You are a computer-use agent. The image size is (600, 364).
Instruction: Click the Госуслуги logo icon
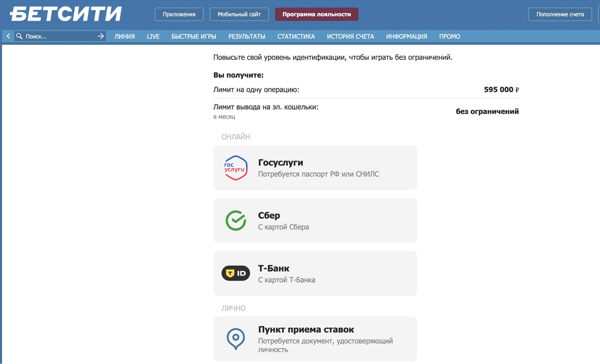click(236, 168)
